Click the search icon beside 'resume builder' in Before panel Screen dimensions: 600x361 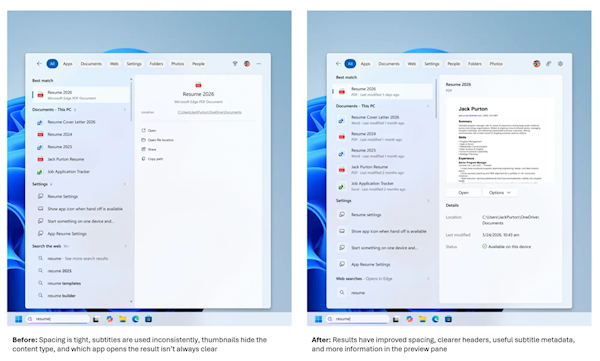coord(40,295)
